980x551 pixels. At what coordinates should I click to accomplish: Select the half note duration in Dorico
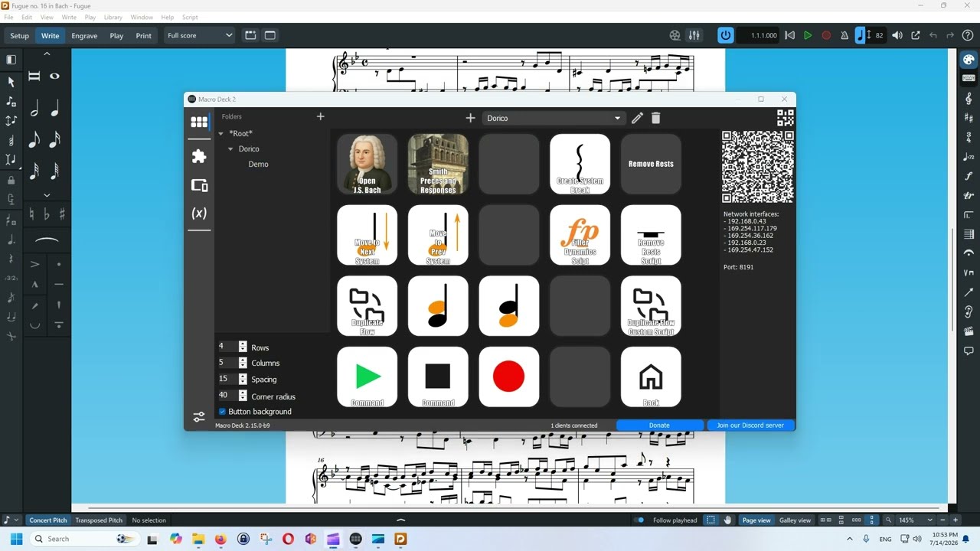34,109
